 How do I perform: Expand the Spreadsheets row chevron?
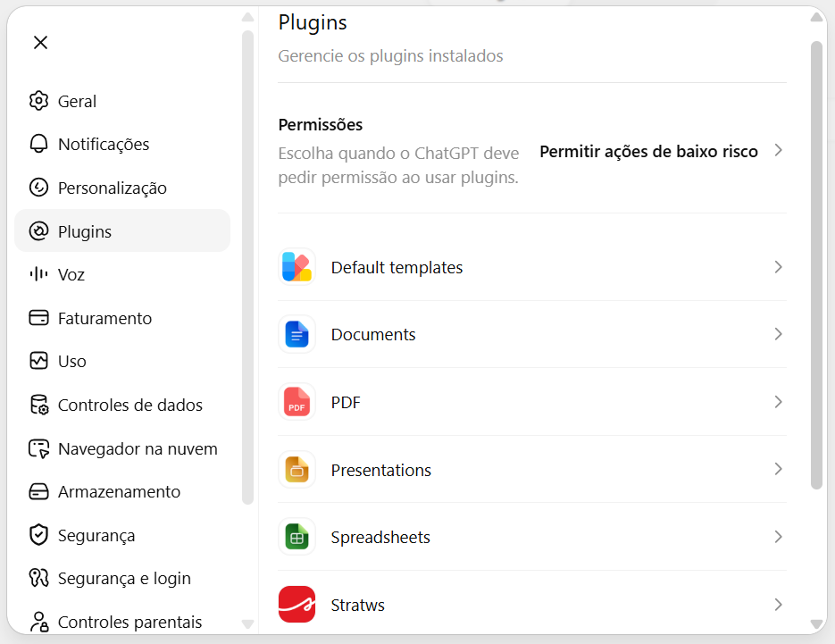point(778,537)
